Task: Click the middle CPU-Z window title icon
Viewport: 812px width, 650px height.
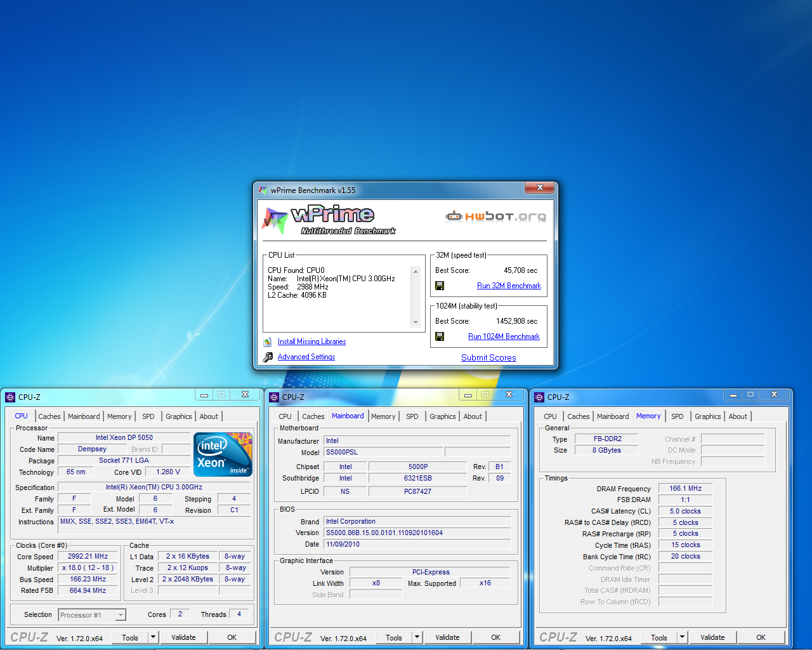Action: click(x=274, y=397)
